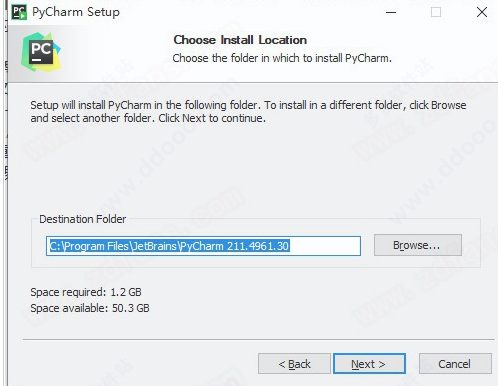The width and height of the screenshot is (498, 386).
Task: Click the large PyCharm PC logo in header
Action: pyautogui.click(x=41, y=52)
